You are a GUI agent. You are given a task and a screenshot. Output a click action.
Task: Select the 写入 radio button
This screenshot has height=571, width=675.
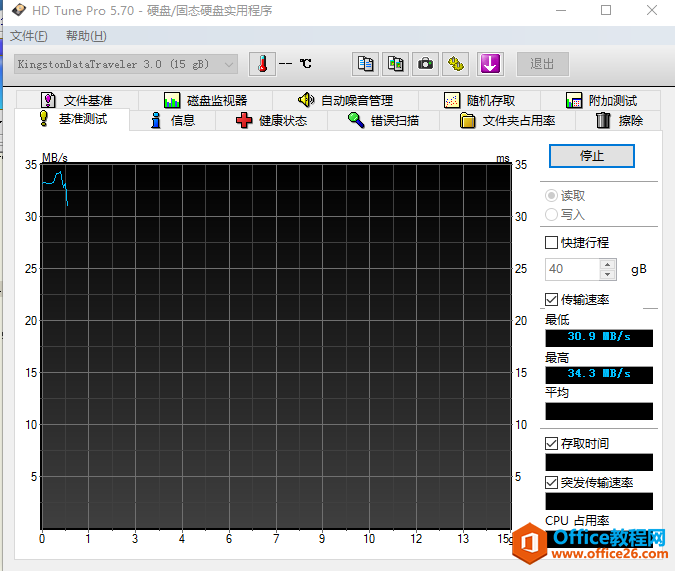pos(551,214)
